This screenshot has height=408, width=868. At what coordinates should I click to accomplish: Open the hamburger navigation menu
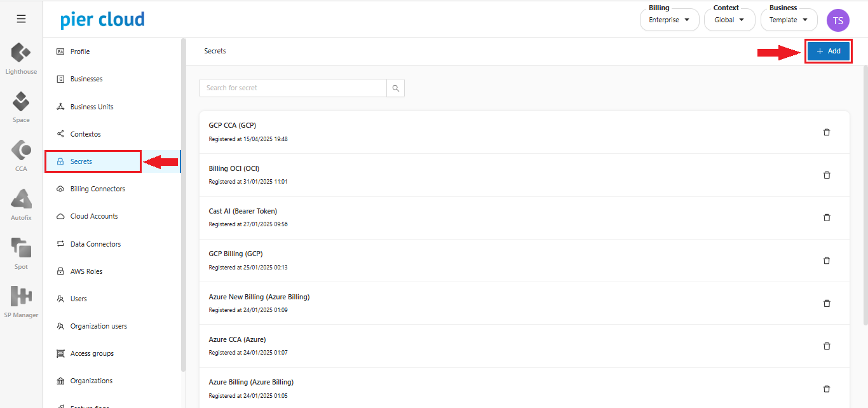pyautogui.click(x=21, y=19)
